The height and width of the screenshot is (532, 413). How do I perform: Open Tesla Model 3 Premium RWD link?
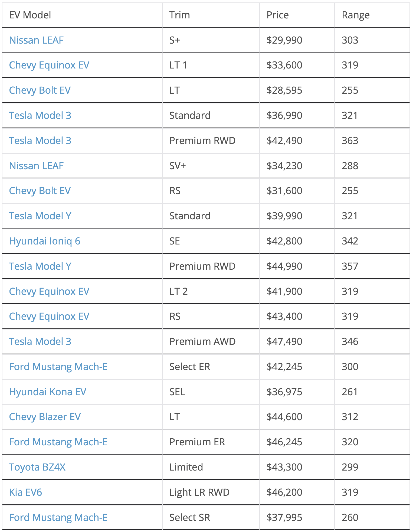tap(40, 141)
